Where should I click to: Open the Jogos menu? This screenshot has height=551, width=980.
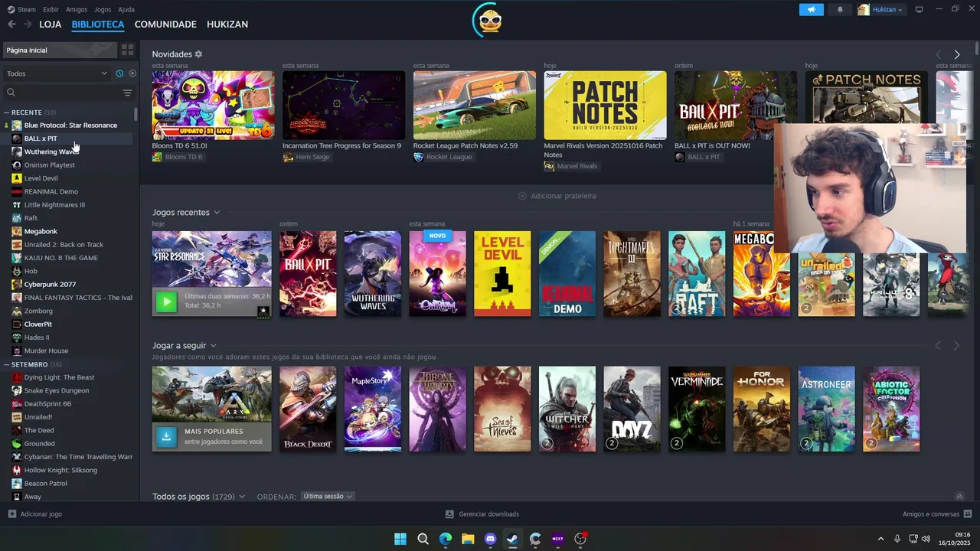click(x=103, y=9)
